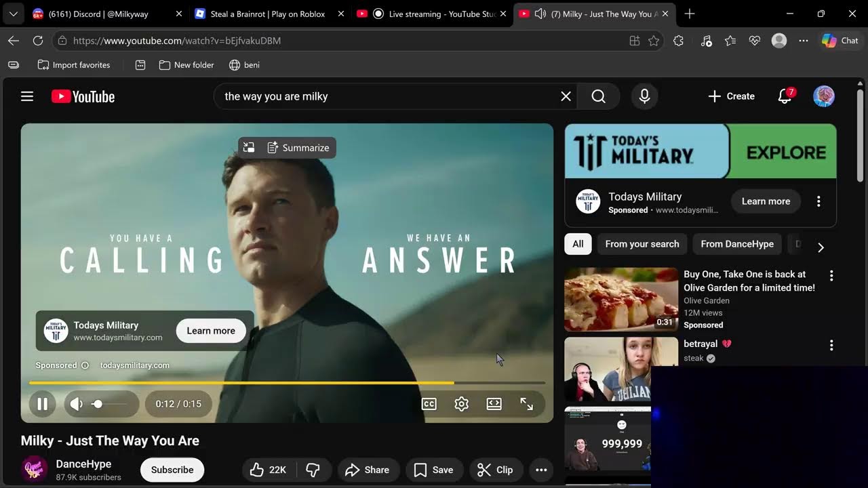
Task: Select the From DanceHype chip
Action: [737, 244]
